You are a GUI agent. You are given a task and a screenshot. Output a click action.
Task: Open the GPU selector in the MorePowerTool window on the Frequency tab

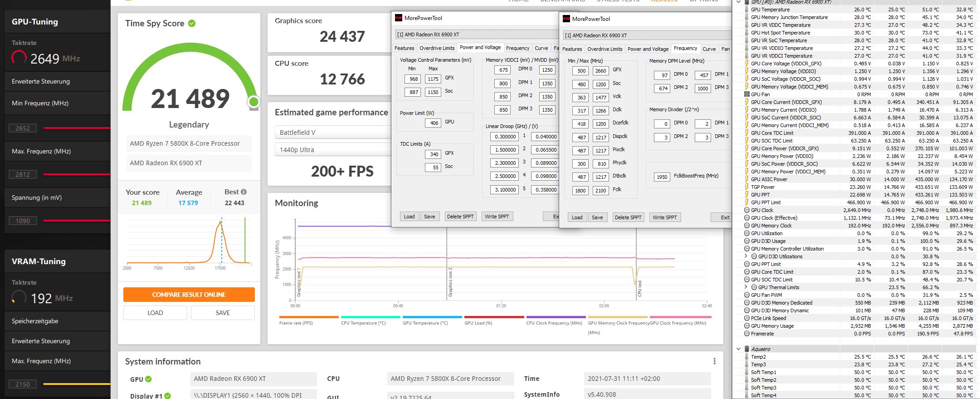click(647, 35)
